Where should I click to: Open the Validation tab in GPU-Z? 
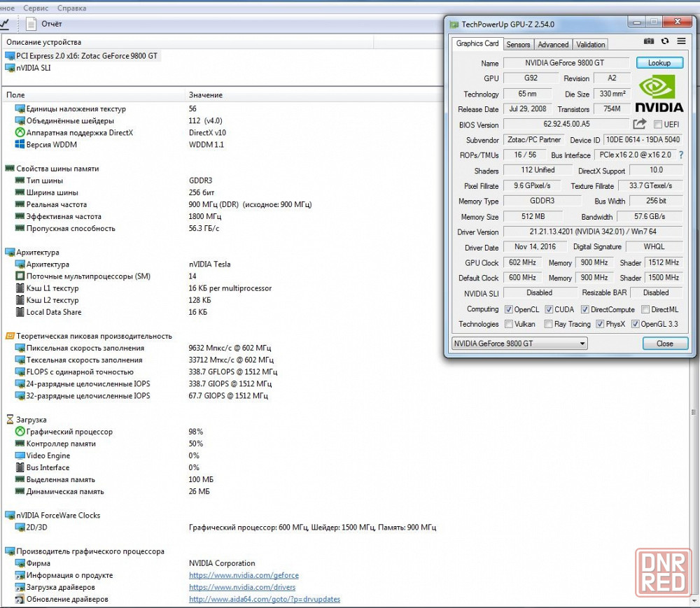tap(590, 45)
